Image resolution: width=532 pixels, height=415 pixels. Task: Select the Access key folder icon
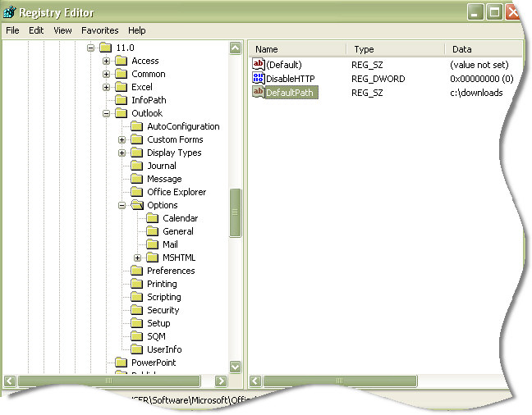point(122,61)
